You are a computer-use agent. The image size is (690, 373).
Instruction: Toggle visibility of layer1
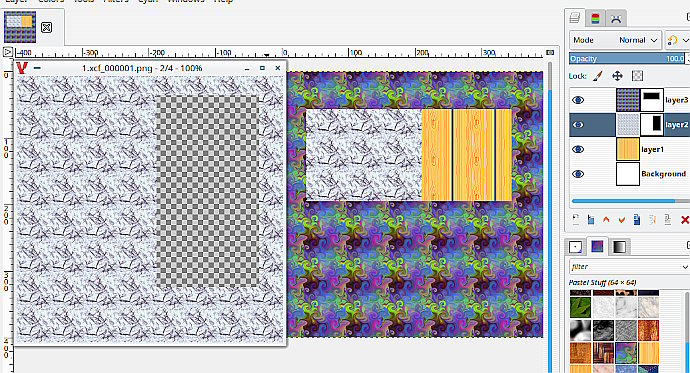(x=578, y=149)
